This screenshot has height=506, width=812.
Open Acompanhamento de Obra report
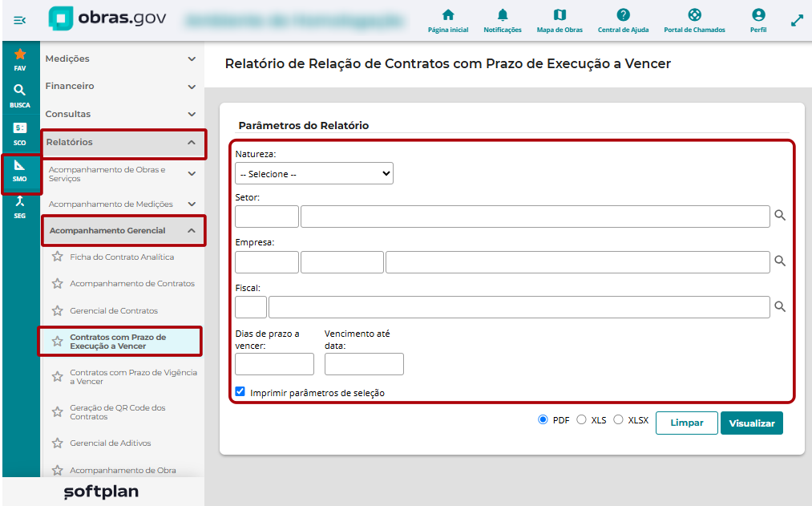click(x=123, y=470)
